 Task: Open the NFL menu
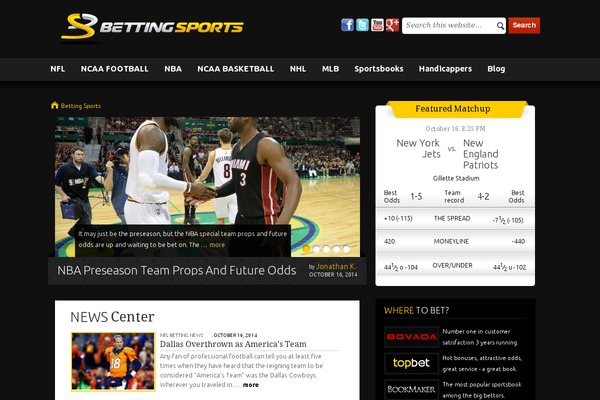[x=58, y=69]
